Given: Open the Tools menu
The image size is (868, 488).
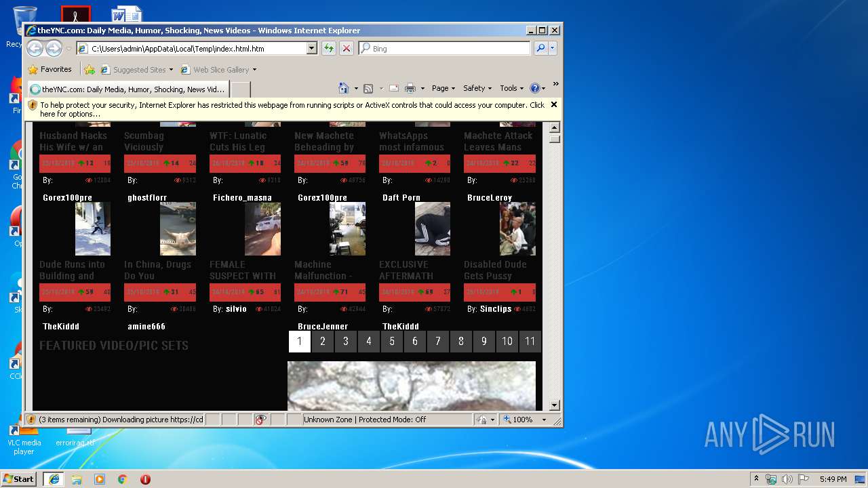Looking at the screenshot, I should click(511, 88).
